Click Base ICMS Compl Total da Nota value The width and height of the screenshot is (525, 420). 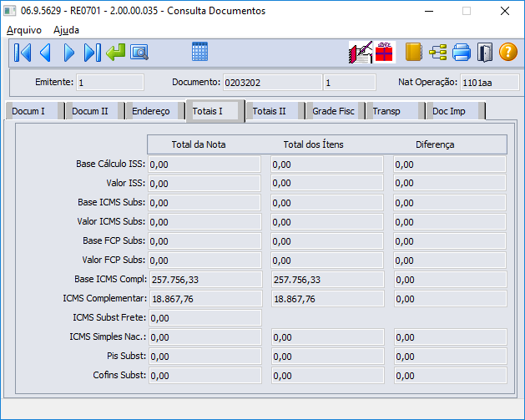pos(205,280)
